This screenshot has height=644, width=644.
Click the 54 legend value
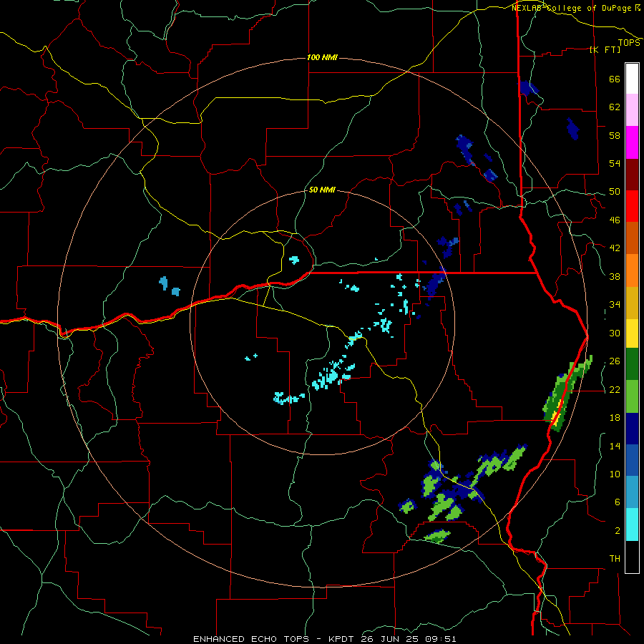[x=615, y=163]
